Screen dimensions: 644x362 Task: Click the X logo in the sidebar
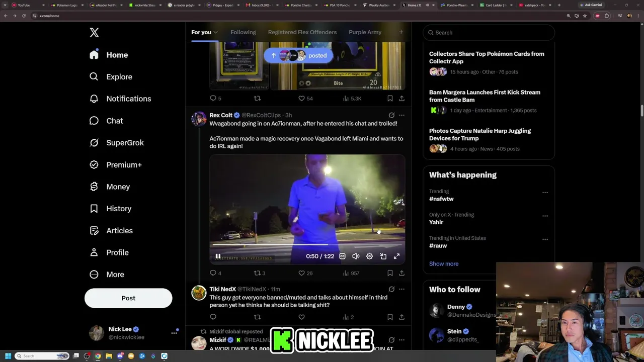pyautogui.click(x=94, y=33)
